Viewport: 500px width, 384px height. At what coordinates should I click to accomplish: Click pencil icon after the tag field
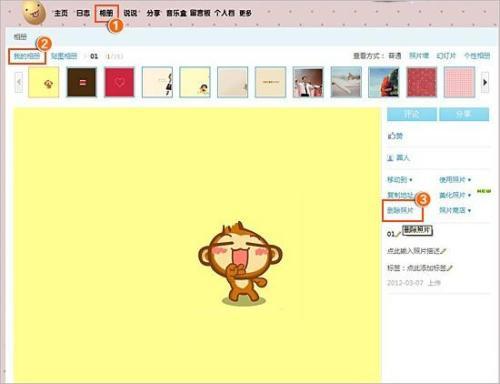click(x=450, y=268)
